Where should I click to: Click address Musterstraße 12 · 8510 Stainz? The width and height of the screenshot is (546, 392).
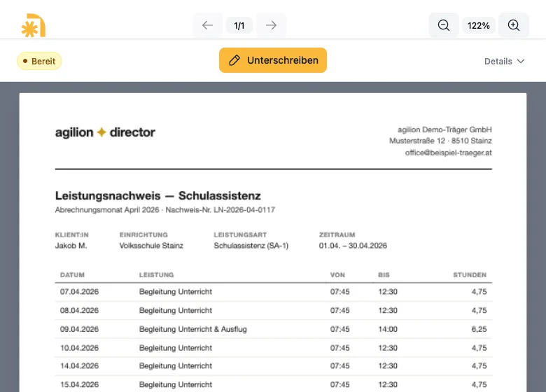[x=440, y=141]
